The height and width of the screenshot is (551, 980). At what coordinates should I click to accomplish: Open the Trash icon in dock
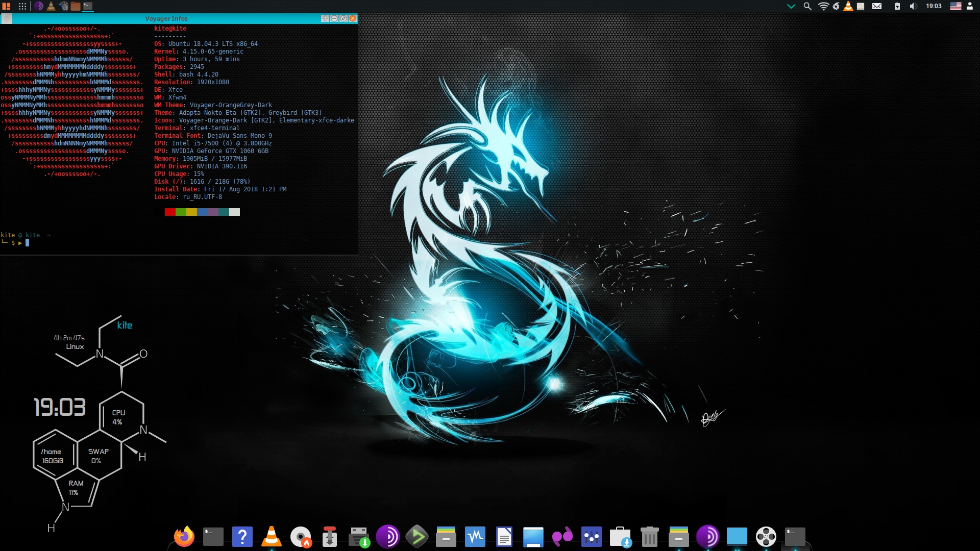click(649, 537)
